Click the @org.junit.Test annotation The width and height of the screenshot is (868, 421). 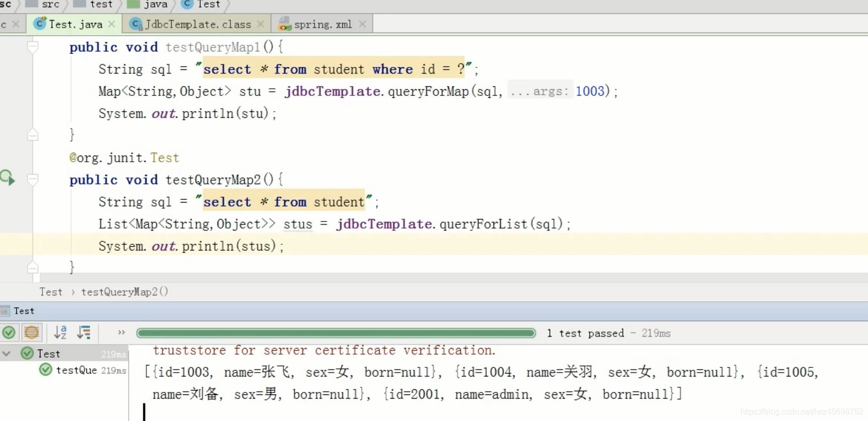coord(124,158)
